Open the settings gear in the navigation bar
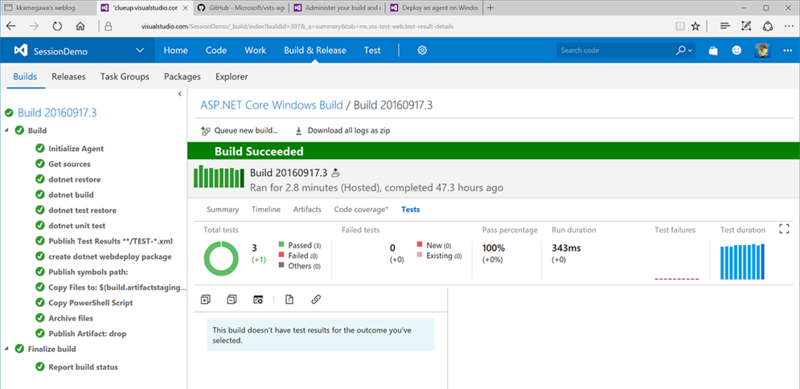The width and height of the screenshot is (800, 389). (422, 51)
